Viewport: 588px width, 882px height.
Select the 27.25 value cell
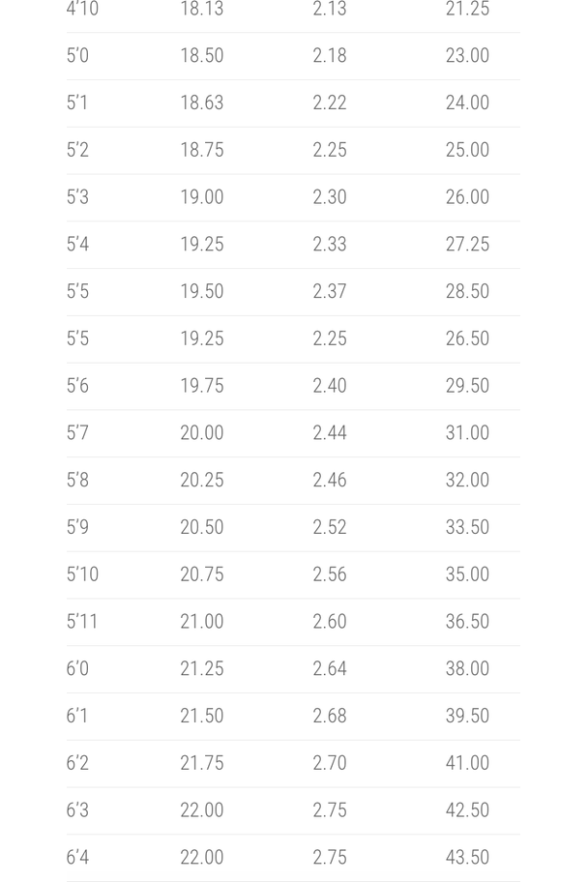(467, 245)
